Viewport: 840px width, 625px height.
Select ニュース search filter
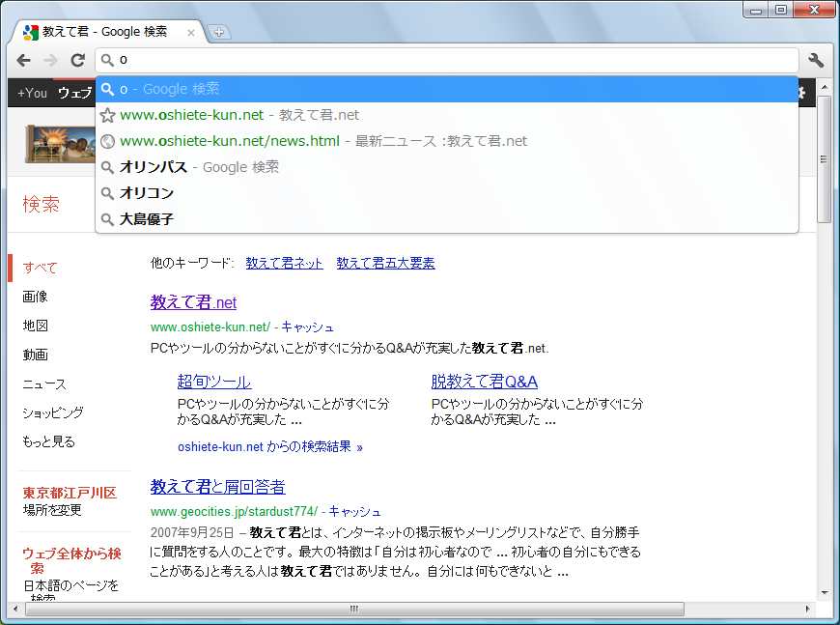[44, 384]
